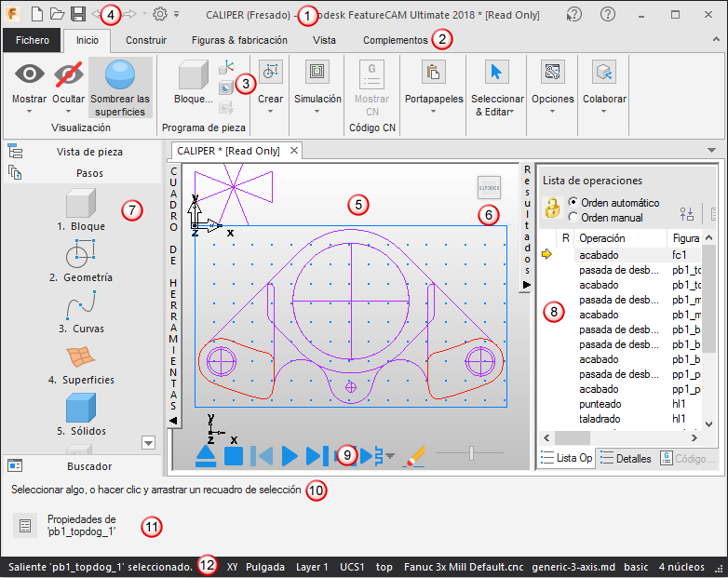This screenshot has width=728, height=578.
Task: Click the context help cursor icon
Action: [573, 15]
